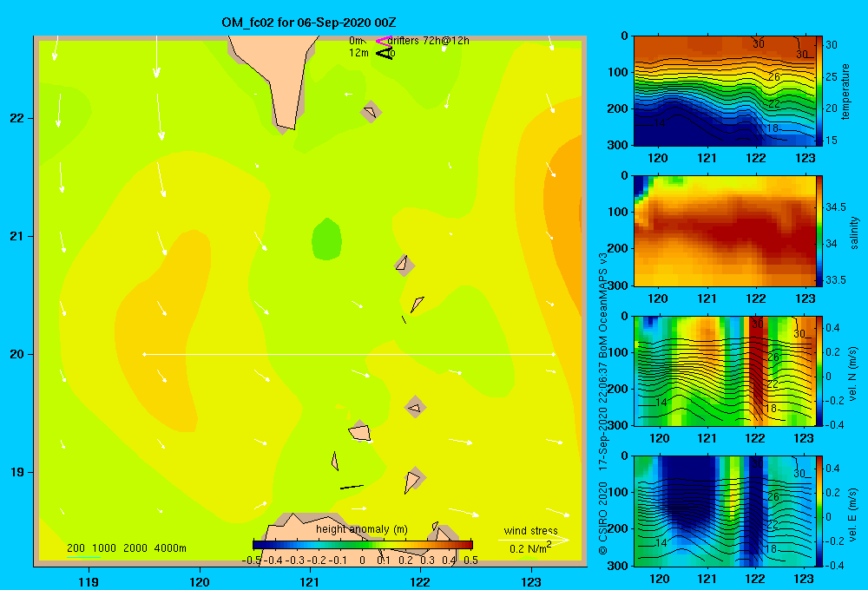Viewport: 868px width, 590px height.
Task: Click the '14' isotherm label in temperature panel
Action: click(x=659, y=123)
